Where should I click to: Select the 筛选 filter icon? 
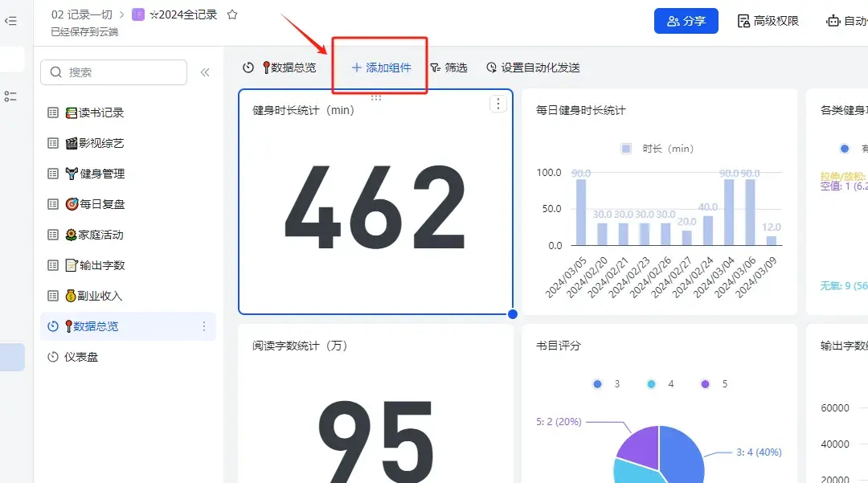pyautogui.click(x=437, y=68)
